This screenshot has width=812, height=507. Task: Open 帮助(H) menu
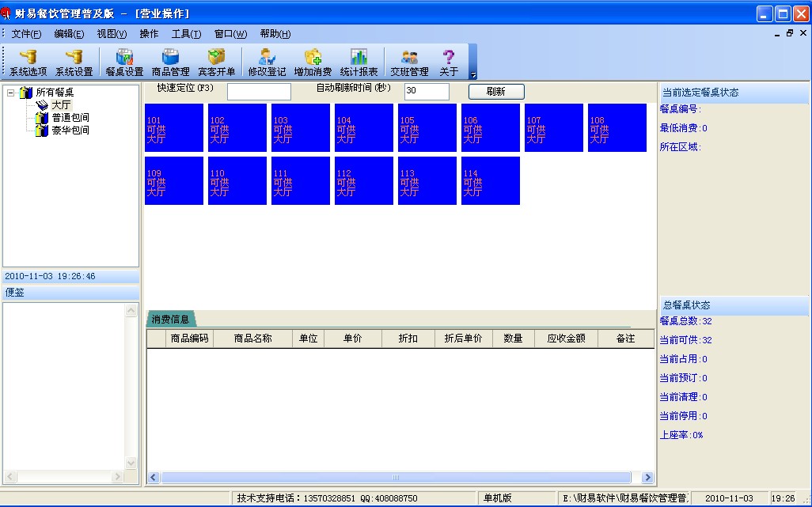[x=275, y=34]
